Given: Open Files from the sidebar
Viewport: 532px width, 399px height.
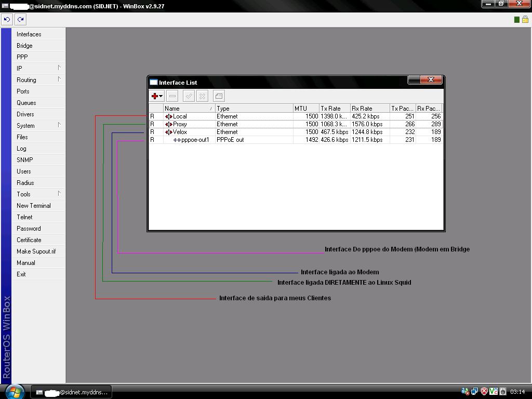Looking at the screenshot, I should (38, 137).
